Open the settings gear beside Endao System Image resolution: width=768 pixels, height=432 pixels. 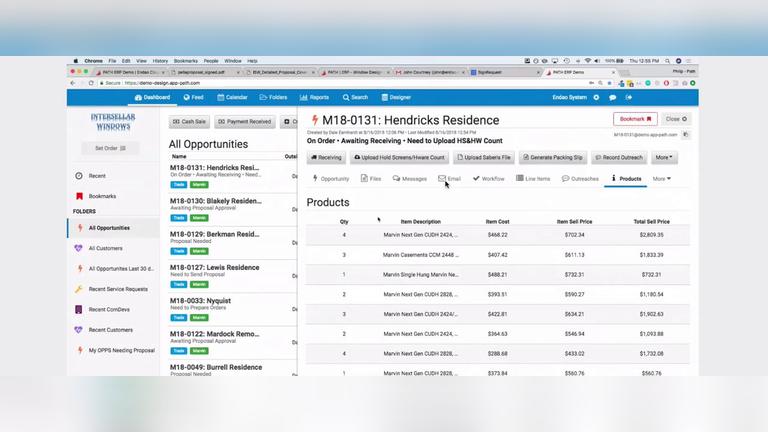tap(596, 97)
